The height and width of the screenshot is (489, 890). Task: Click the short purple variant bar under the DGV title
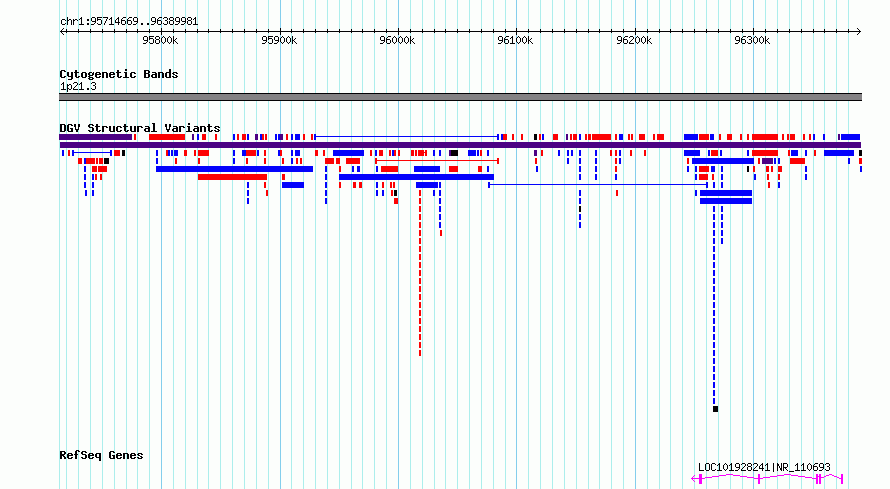(x=95, y=137)
